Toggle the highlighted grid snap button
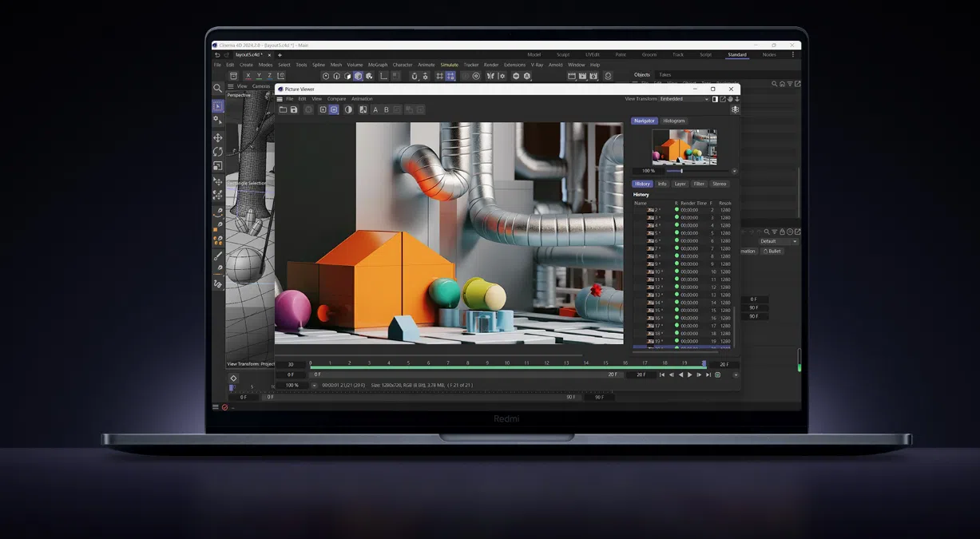Screen dimensions: 980x539 (450, 76)
